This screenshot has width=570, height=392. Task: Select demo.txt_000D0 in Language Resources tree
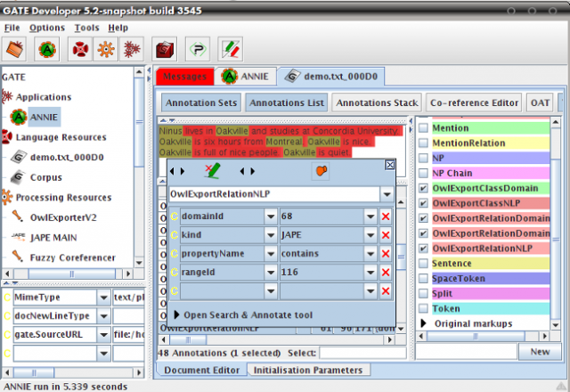pos(67,157)
